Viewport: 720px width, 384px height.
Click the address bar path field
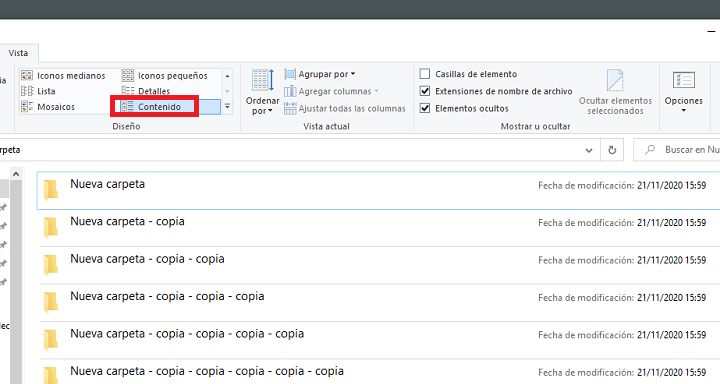coord(290,150)
